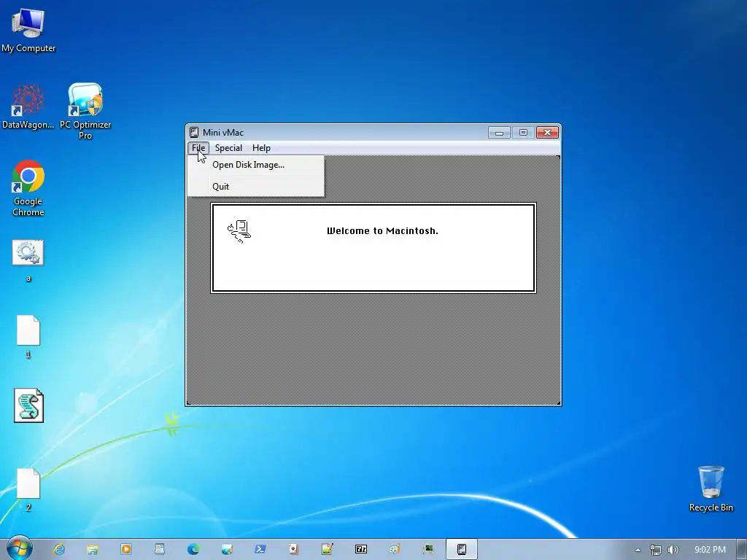Select the gear file named 'a'
This screenshot has height=560, width=747.
(28, 260)
